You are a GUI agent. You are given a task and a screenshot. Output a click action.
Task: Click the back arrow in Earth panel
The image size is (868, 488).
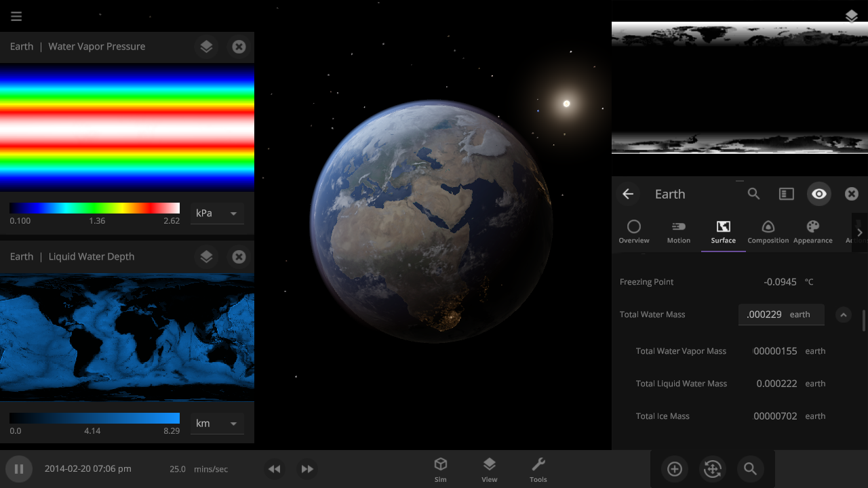pos(628,194)
